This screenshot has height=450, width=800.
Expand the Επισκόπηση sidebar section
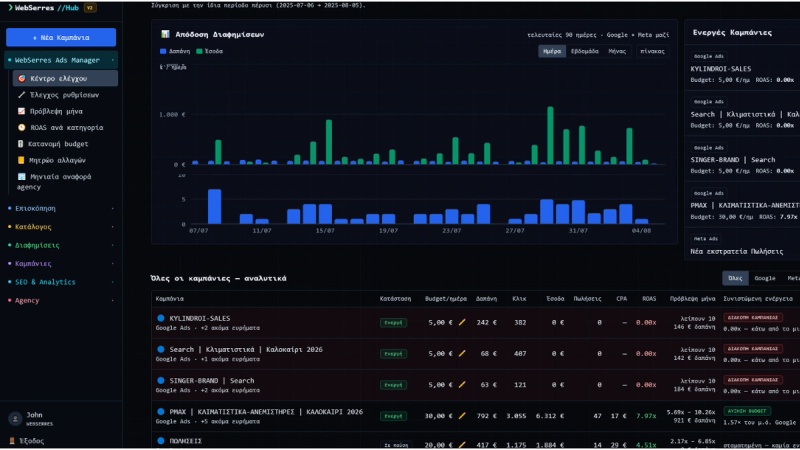[61, 208]
